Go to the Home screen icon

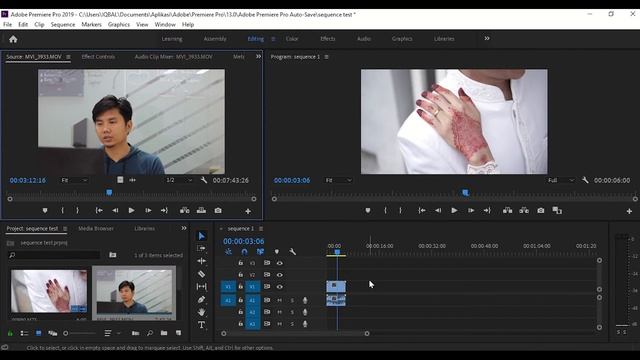13,39
